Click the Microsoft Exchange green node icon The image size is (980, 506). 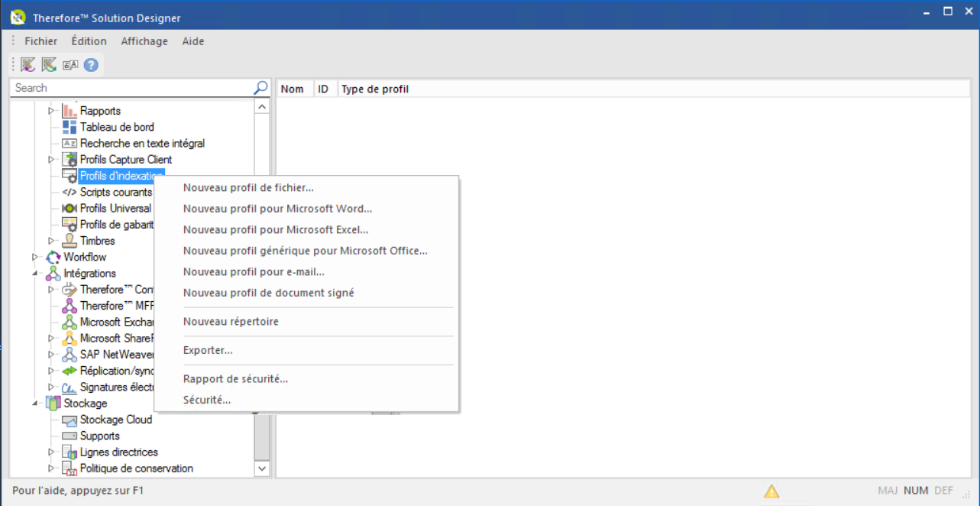point(70,322)
